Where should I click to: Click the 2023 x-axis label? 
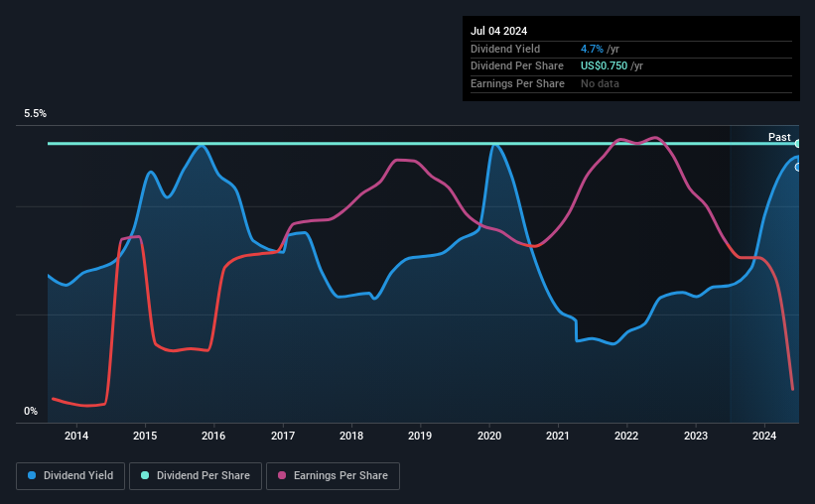[x=696, y=436]
